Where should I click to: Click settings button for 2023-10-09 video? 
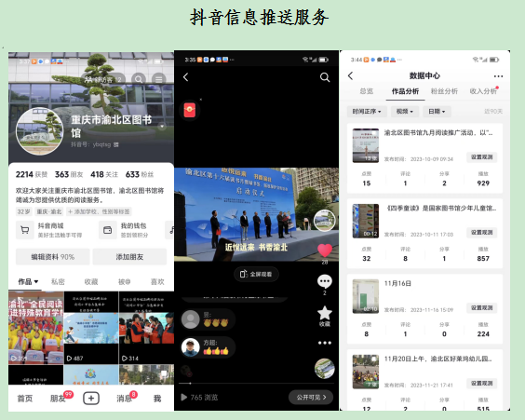[482, 157]
